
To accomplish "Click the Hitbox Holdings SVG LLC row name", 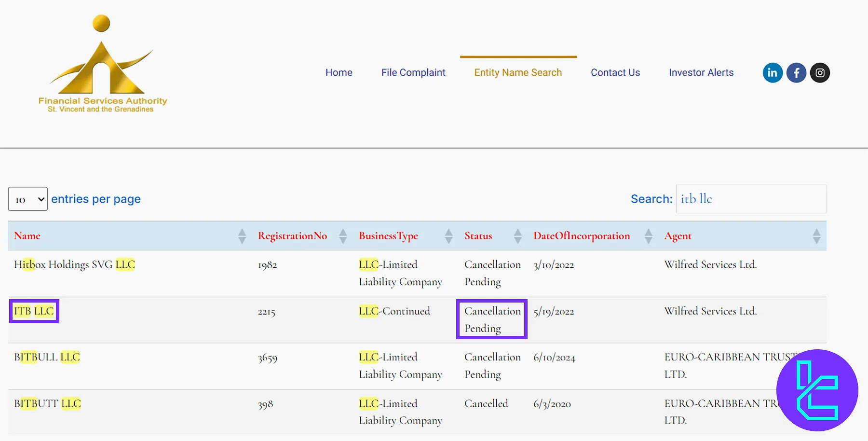I will pos(74,264).
